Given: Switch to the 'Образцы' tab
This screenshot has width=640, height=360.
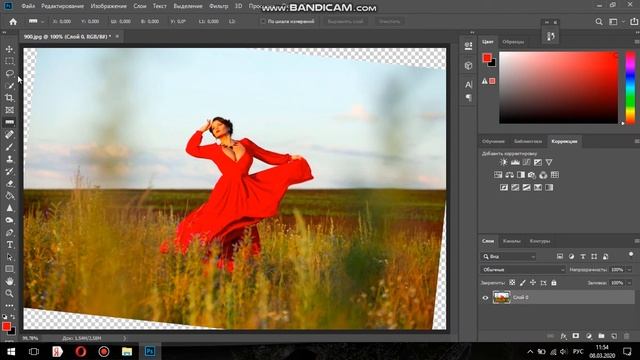Looking at the screenshot, I should [513, 42].
